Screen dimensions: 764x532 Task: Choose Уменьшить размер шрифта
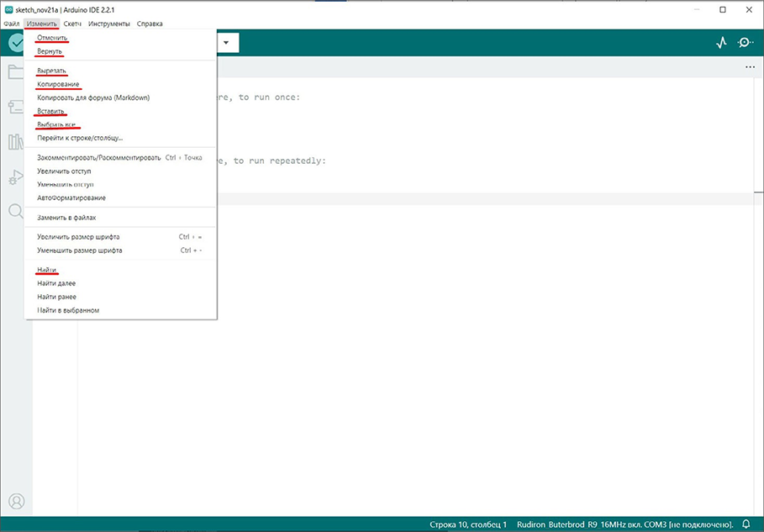[120, 250]
